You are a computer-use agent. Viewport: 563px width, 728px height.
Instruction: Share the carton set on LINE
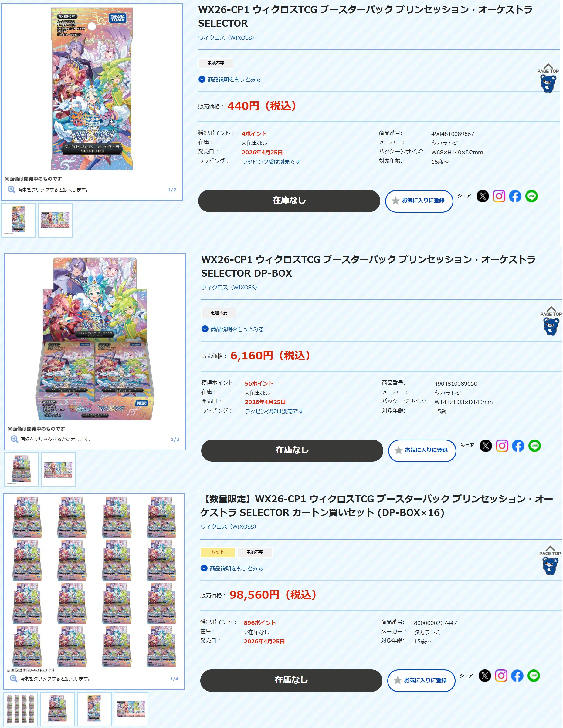[x=533, y=676]
